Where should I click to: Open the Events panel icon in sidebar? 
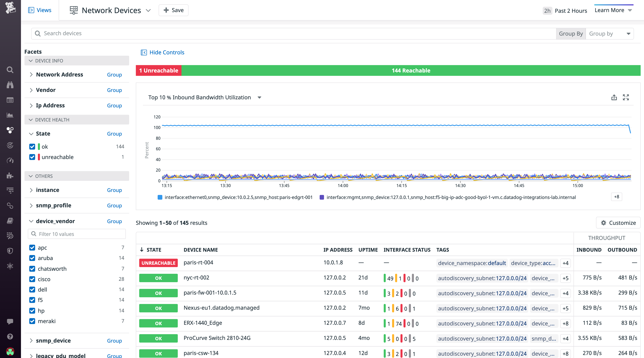[x=10, y=100]
